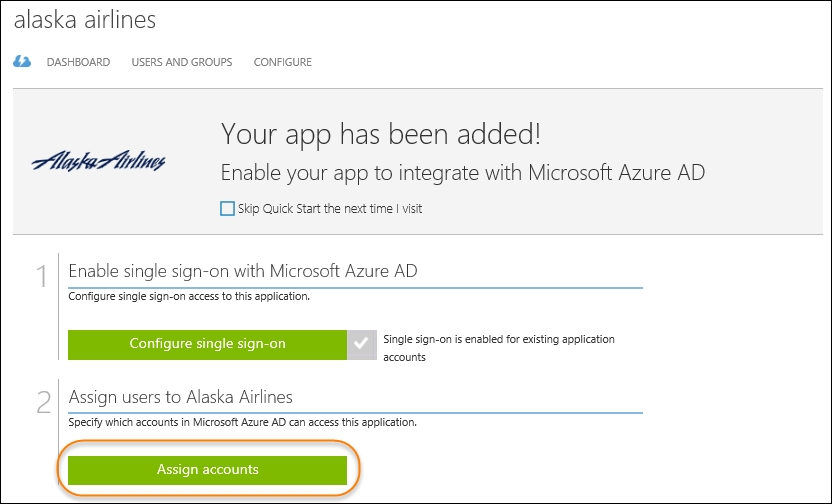Image resolution: width=832 pixels, height=504 pixels.
Task: Click the step number 2 marker
Action: (44, 402)
